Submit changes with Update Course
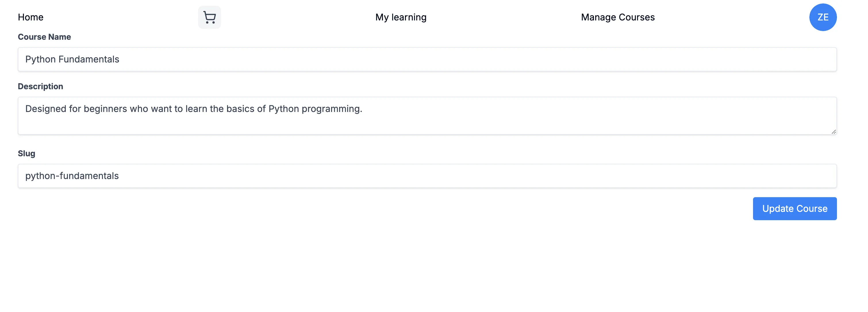The image size is (868, 312). [794, 208]
